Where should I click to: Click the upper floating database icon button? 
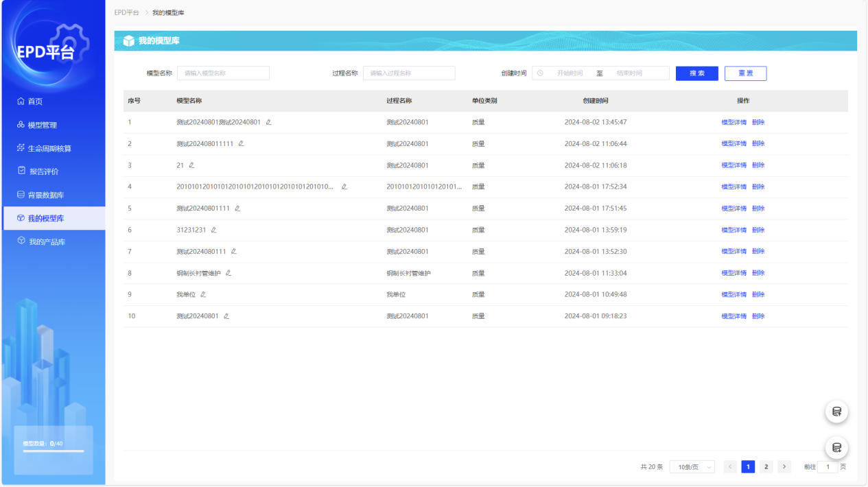pos(836,412)
